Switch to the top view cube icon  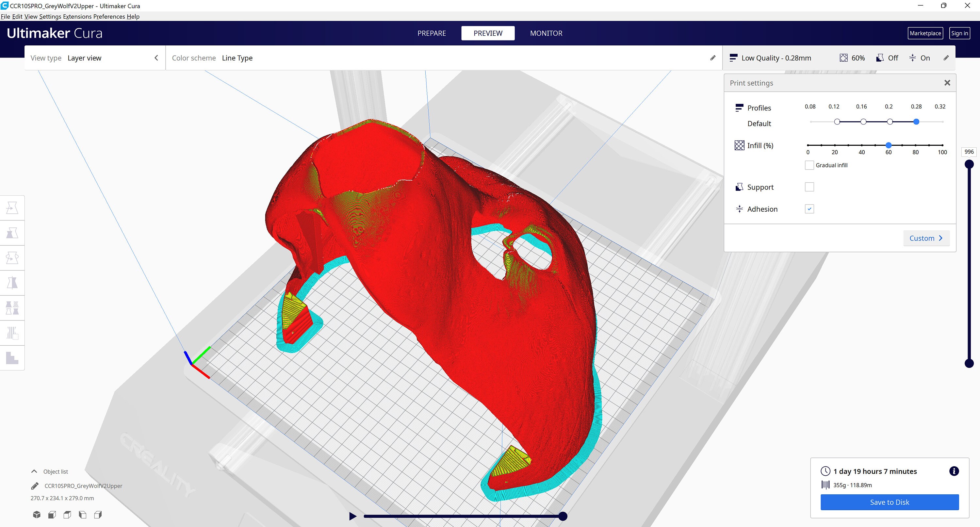pyautogui.click(x=67, y=515)
